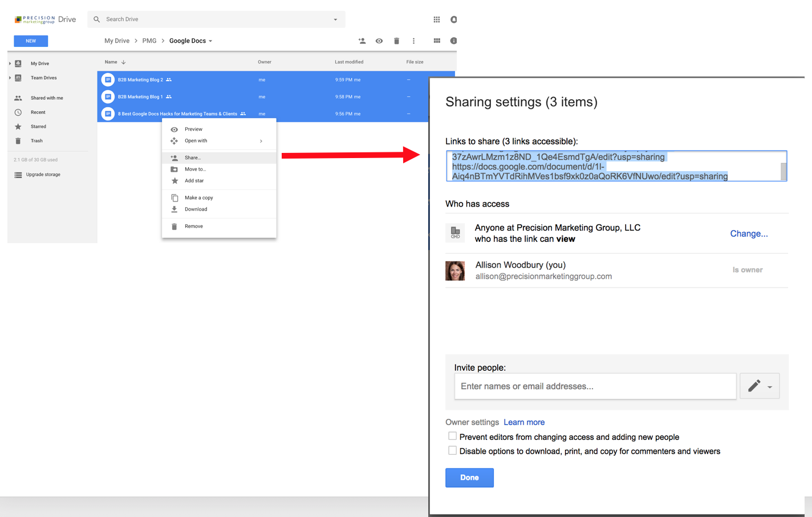Click the add-person share icon in toolbar
Screen dimensions: 812x517
pos(362,41)
